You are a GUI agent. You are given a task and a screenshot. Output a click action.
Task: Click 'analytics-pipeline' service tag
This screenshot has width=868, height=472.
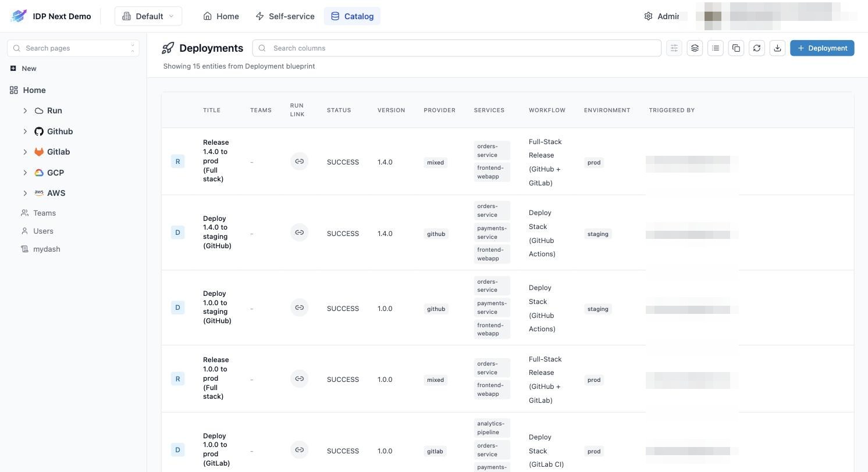[x=492, y=428]
